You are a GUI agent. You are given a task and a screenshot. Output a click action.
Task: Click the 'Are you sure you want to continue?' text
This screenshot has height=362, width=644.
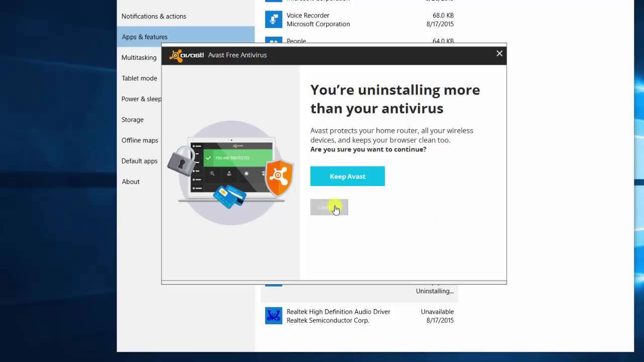[x=368, y=149]
